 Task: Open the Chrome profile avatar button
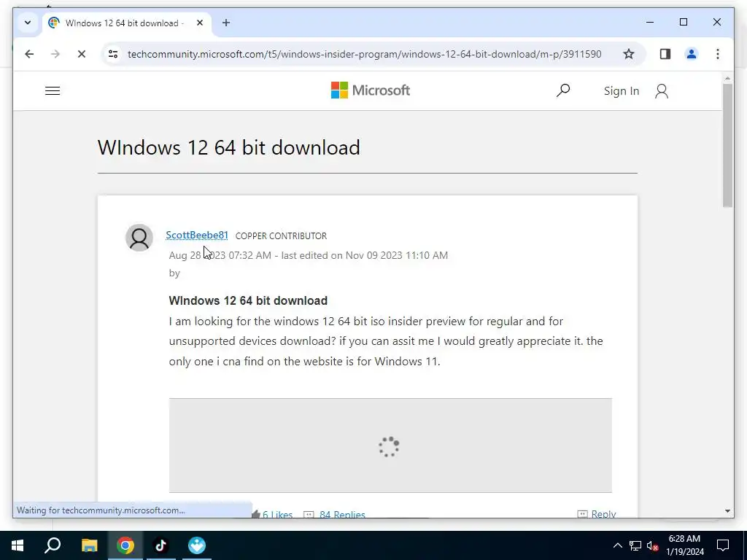[x=692, y=54]
